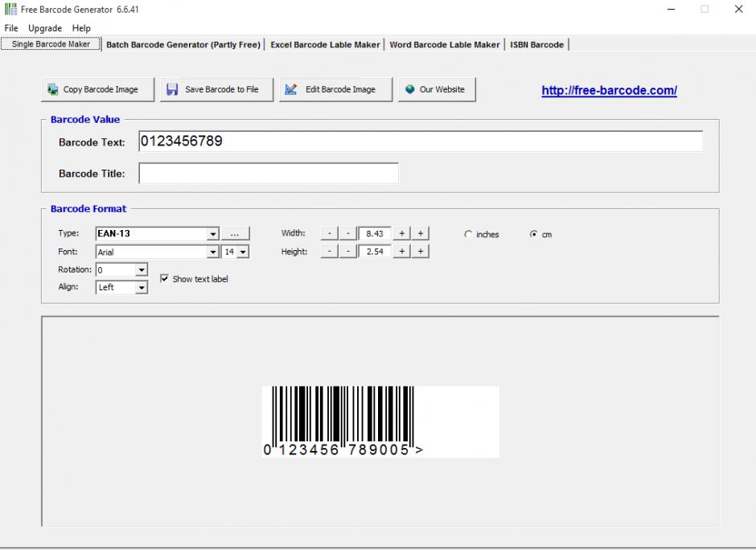The width and height of the screenshot is (756, 550).
Task: Click the Barcode Title input field
Action: pyautogui.click(x=269, y=173)
